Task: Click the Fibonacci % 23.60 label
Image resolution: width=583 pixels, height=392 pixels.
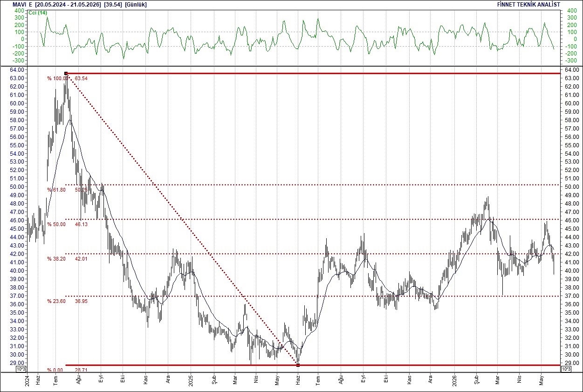Action: [56, 302]
